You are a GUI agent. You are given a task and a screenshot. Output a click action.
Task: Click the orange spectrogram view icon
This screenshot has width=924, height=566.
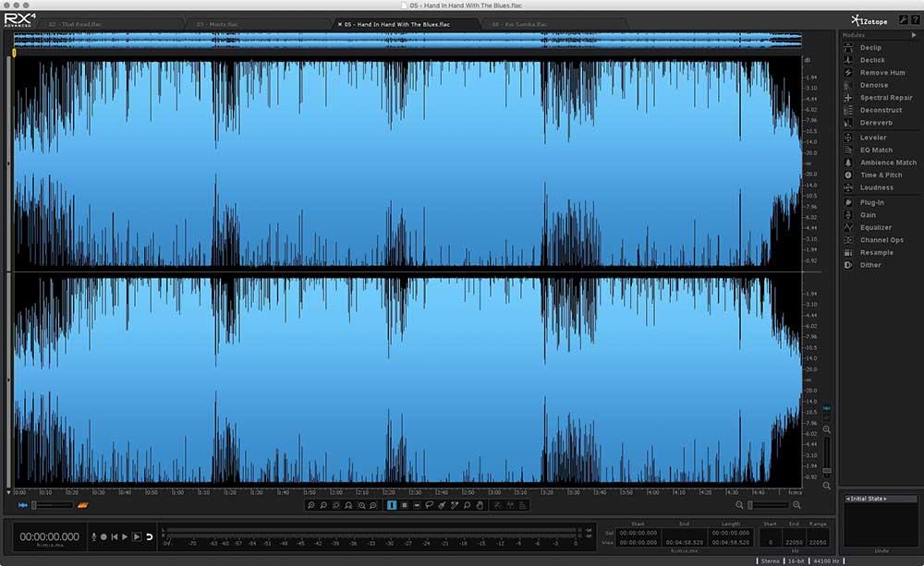point(82,505)
